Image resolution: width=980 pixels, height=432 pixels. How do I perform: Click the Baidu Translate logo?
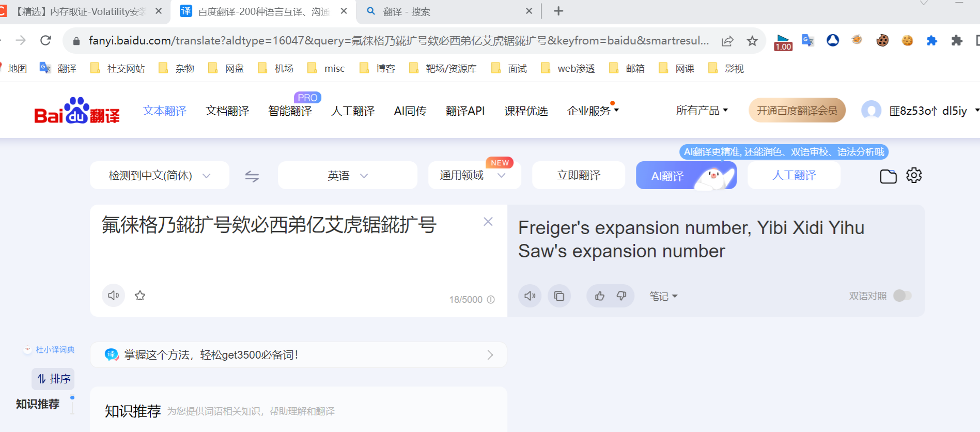click(77, 111)
